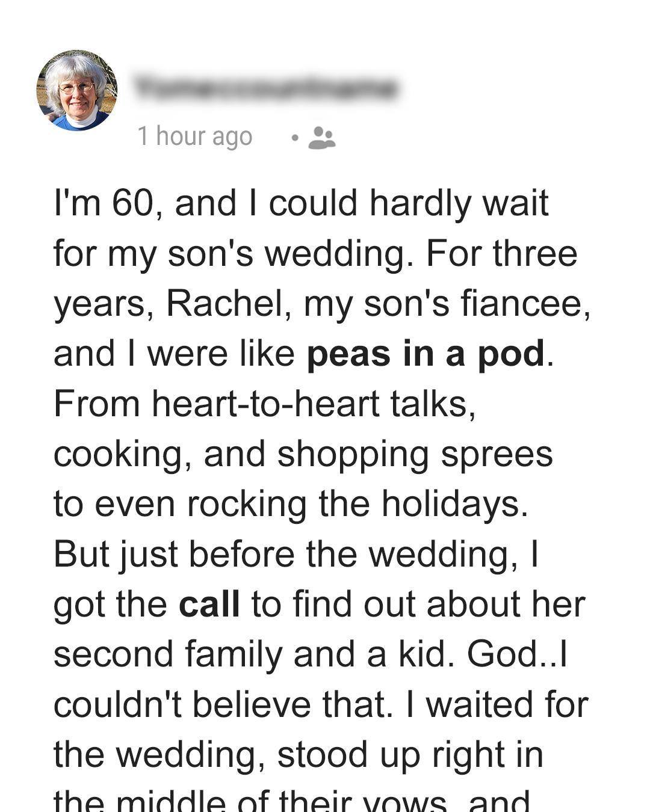Click the words "shopping sprees"
Screen dimensions: 650x812
[415, 454]
